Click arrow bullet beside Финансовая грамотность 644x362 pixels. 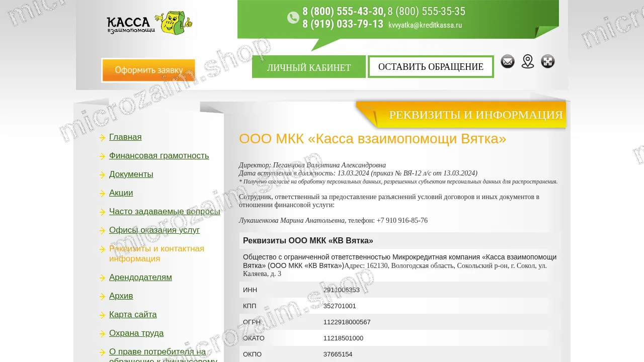click(x=103, y=156)
